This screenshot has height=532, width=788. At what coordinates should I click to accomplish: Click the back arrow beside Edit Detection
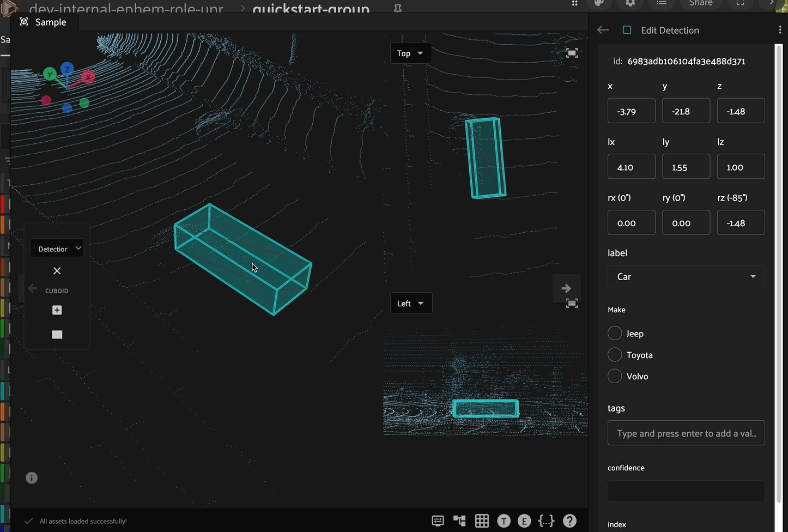603,30
